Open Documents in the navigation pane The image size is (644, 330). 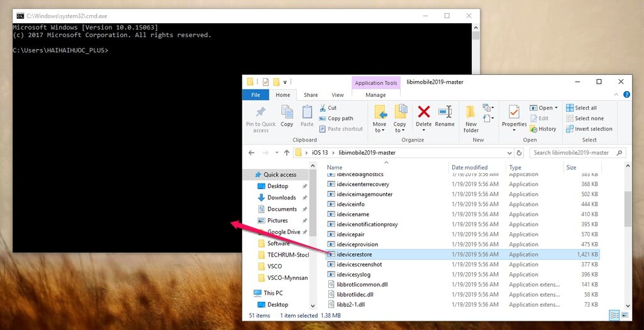[282, 209]
